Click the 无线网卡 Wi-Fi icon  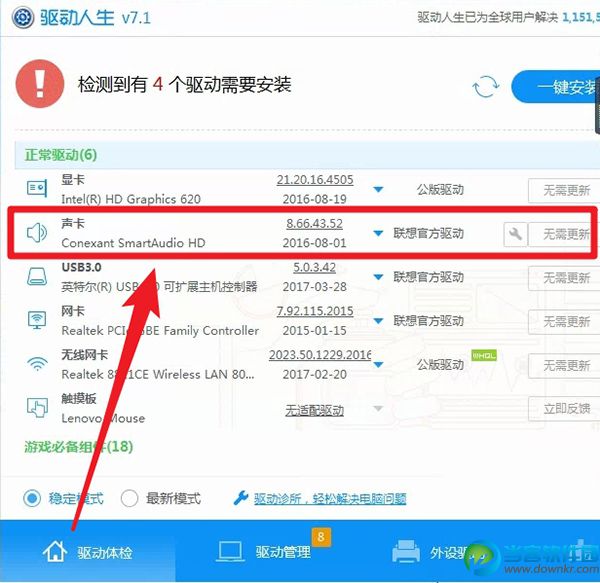click(x=37, y=363)
